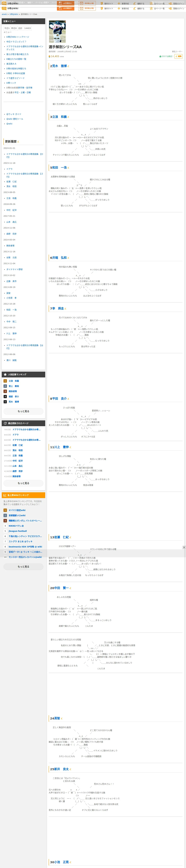Image resolution: width=186 pixels, height=868 pixels.
Task: Click もっと見る under 人気記事ランキング
Action: tap(23, 411)
